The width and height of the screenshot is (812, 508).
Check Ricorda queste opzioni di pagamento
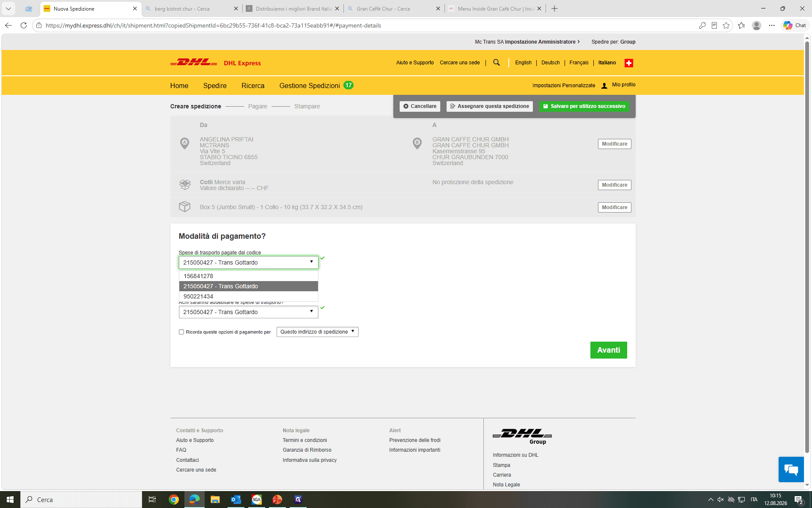(181, 332)
